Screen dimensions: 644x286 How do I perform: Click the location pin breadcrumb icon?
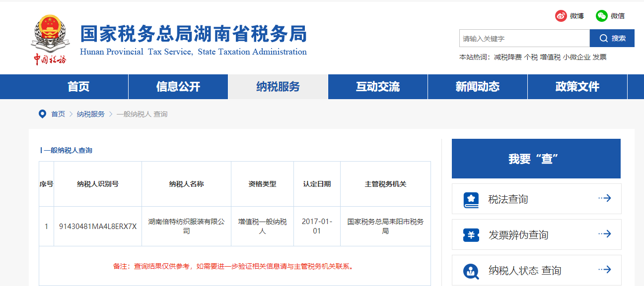42,114
